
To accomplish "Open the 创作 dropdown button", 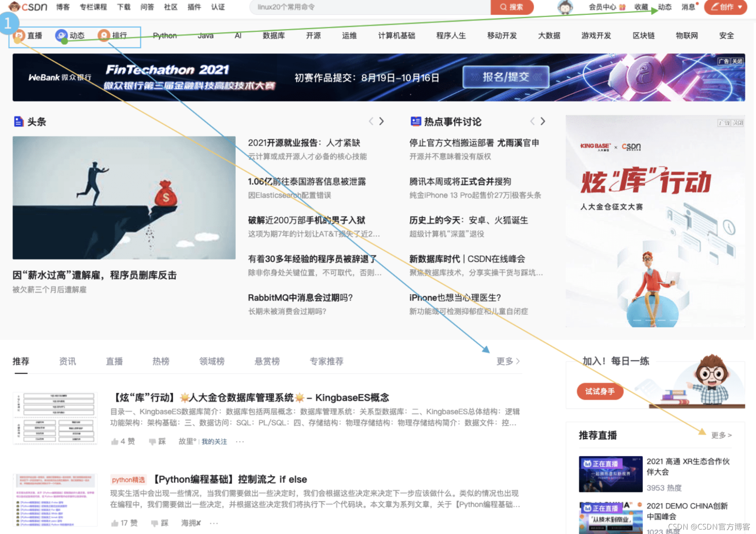I will point(726,7).
